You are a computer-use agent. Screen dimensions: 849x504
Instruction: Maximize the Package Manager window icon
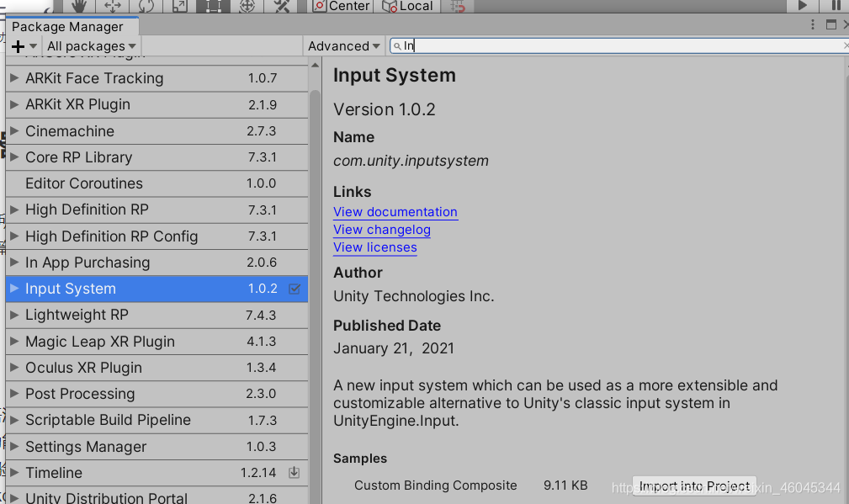[831, 25]
